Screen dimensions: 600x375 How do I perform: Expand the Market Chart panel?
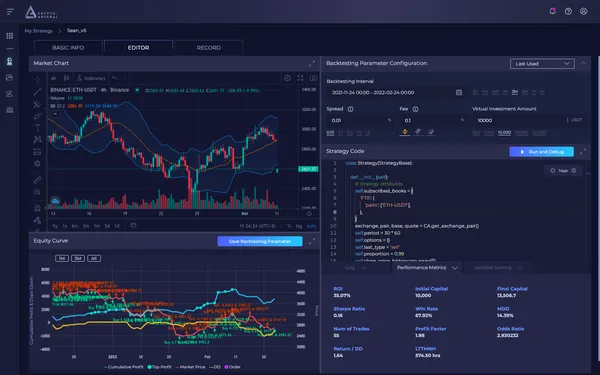(x=312, y=64)
